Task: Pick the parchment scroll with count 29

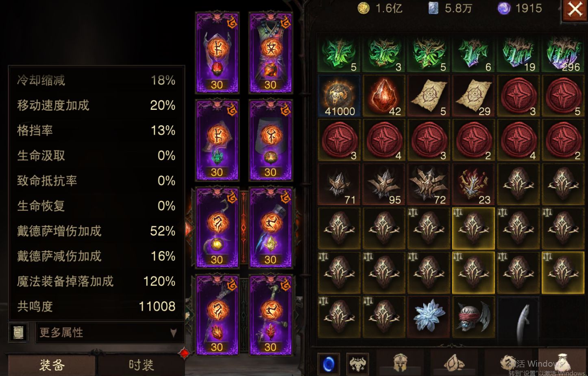Action: click(474, 96)
